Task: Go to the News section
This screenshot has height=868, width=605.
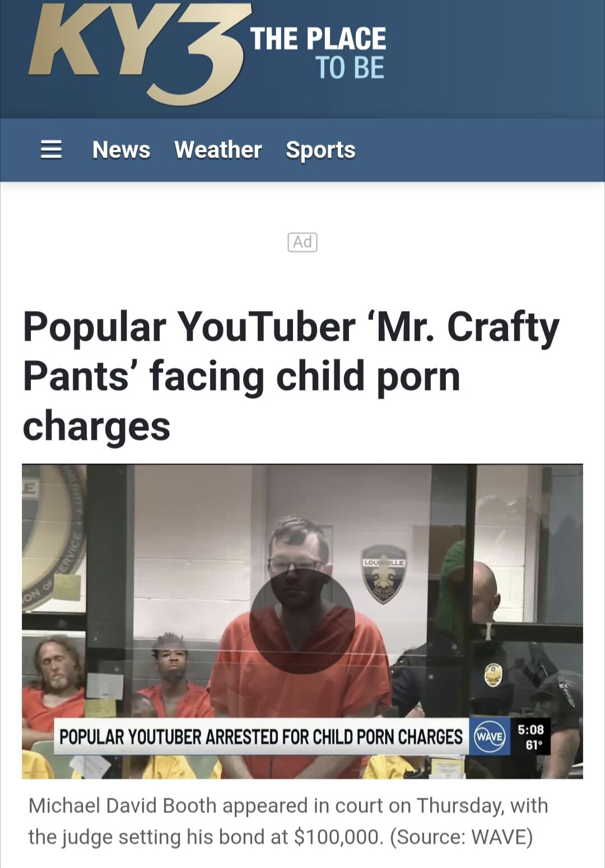Action: point(121,150)
